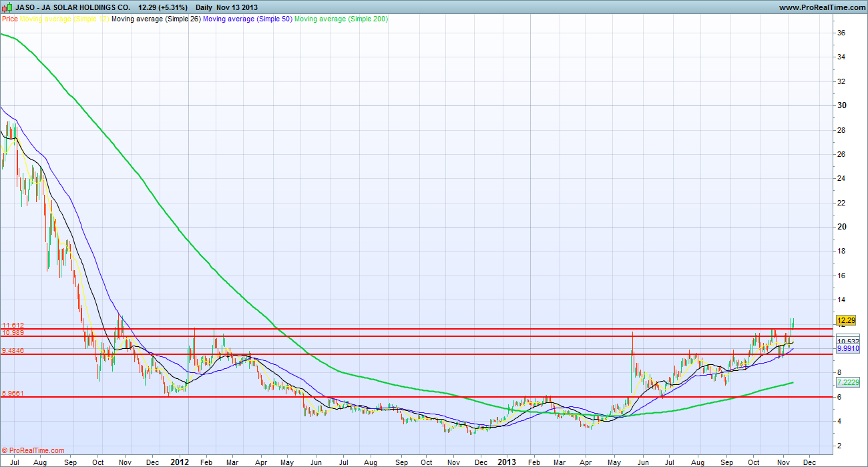Screen dimensions: 868x467
Task: Click Moving average (Simple 26) legend label
Action: (x=155, y=19)
